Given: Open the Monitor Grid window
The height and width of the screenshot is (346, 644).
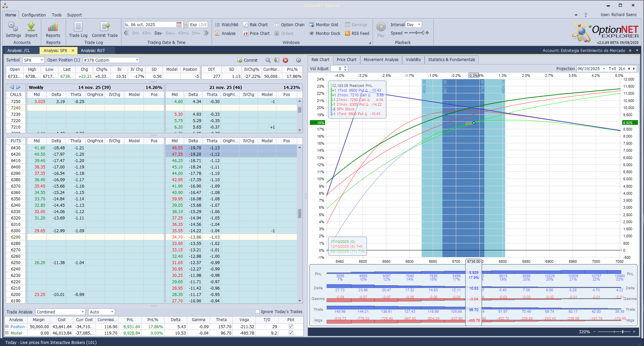Looking at the screenshot, I should [323, 25].
